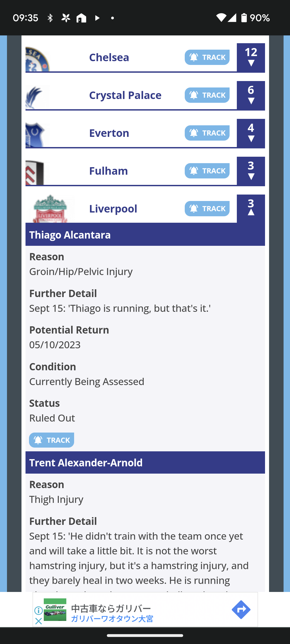The image size is (290, 644).
Task: Close the Gulliver ad banner
Action: point(38,621)
